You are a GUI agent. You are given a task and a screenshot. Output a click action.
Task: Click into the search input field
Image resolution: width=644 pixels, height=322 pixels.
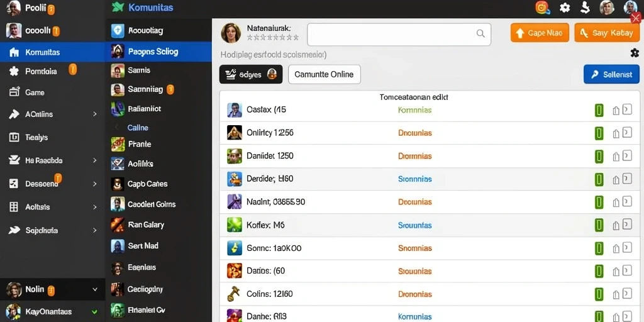point(399,34)
